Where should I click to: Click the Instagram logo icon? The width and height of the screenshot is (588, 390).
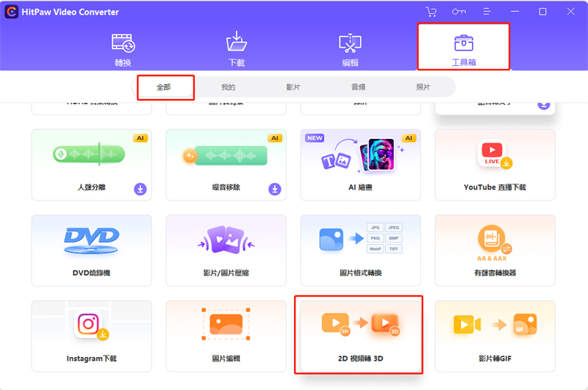(91, 325)
